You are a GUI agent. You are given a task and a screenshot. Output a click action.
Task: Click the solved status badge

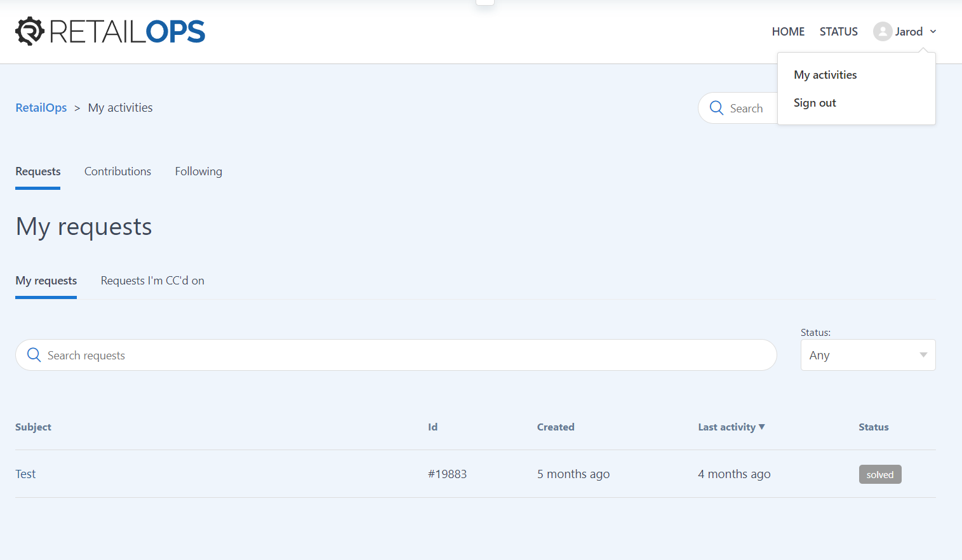[x=880, y=474]
